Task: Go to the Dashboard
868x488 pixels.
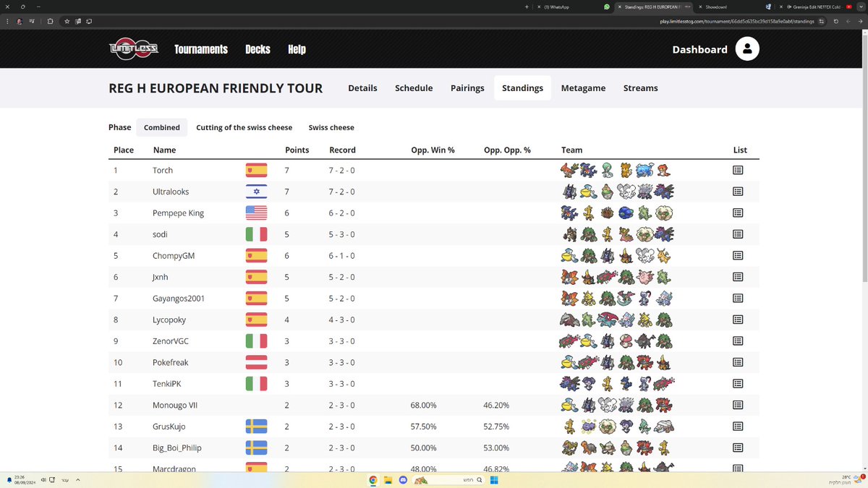Action: pyautogui.click(x=699, y=49)
